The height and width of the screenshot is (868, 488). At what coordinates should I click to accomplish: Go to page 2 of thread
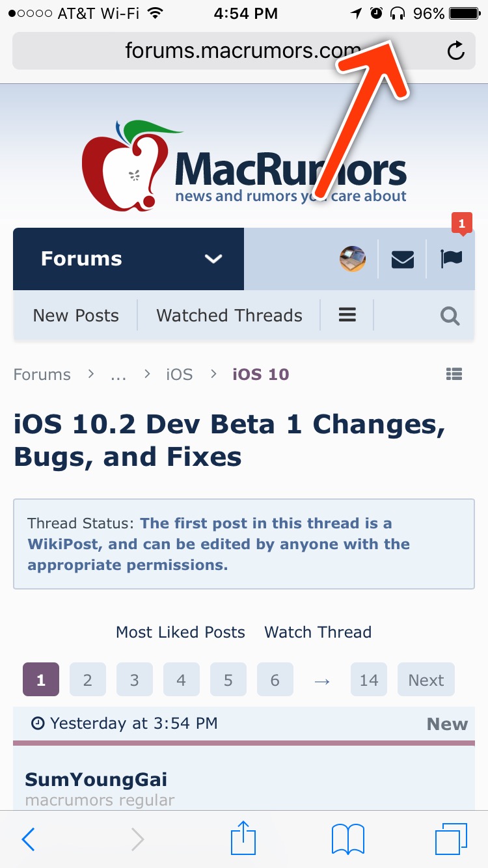(88, 680)
